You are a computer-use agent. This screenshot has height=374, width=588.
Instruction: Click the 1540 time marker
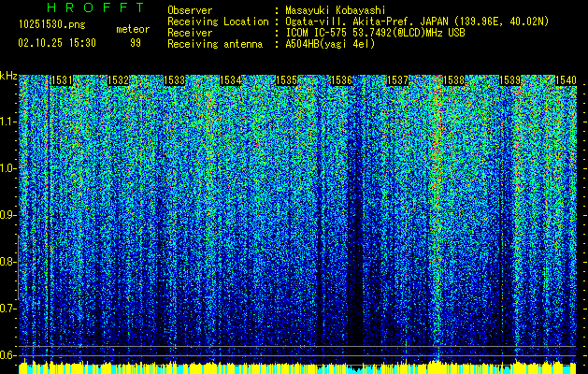pos(566,80)
